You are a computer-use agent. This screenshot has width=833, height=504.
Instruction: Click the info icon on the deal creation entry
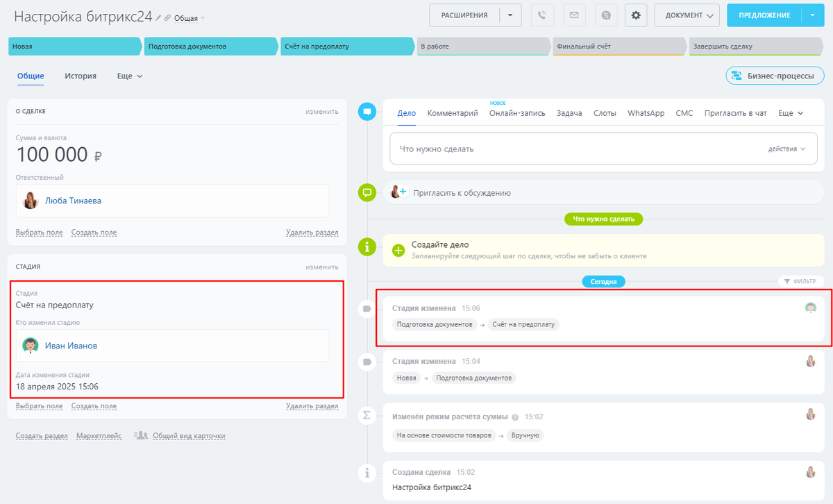367,472
